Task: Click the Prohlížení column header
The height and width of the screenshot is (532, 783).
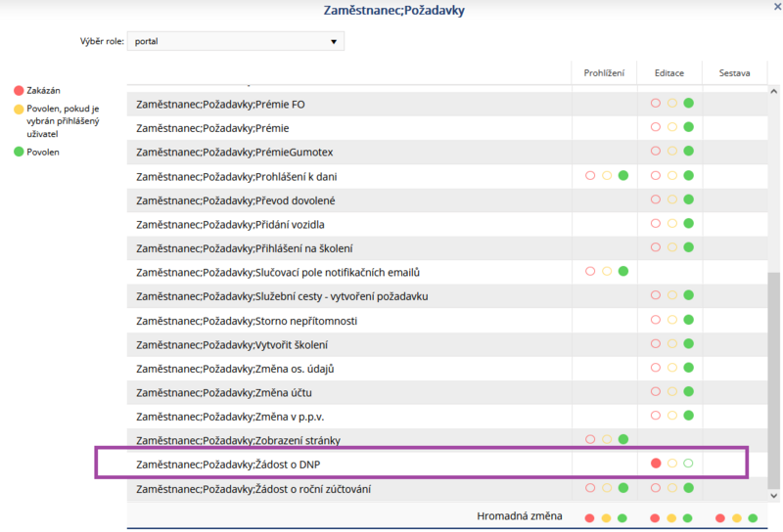Action: [604, 73]
